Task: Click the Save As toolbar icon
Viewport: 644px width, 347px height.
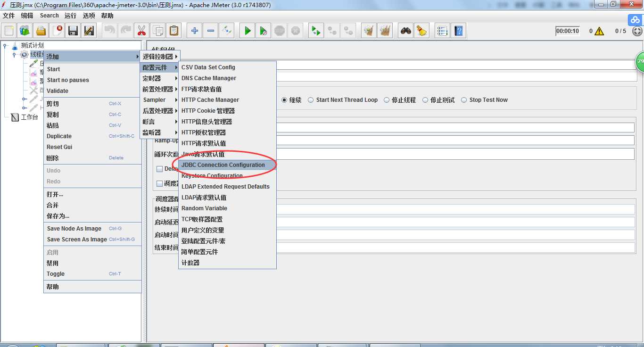Action: [89, 31]
